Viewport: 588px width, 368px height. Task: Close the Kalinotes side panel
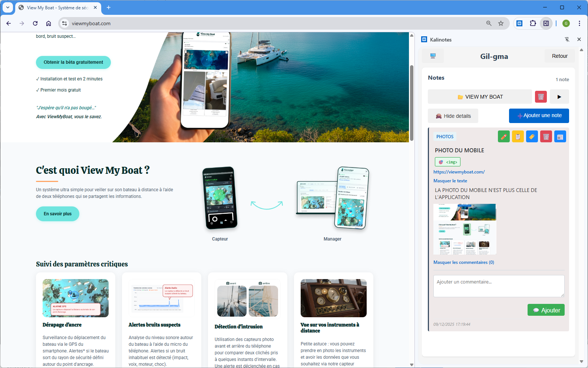click(579, 39)
